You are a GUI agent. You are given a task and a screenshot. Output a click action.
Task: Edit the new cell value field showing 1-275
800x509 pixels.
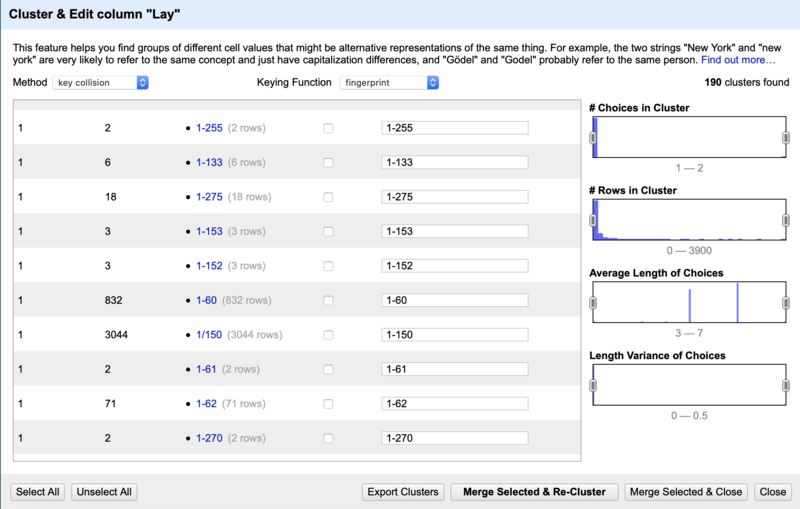tap(455, 197)
